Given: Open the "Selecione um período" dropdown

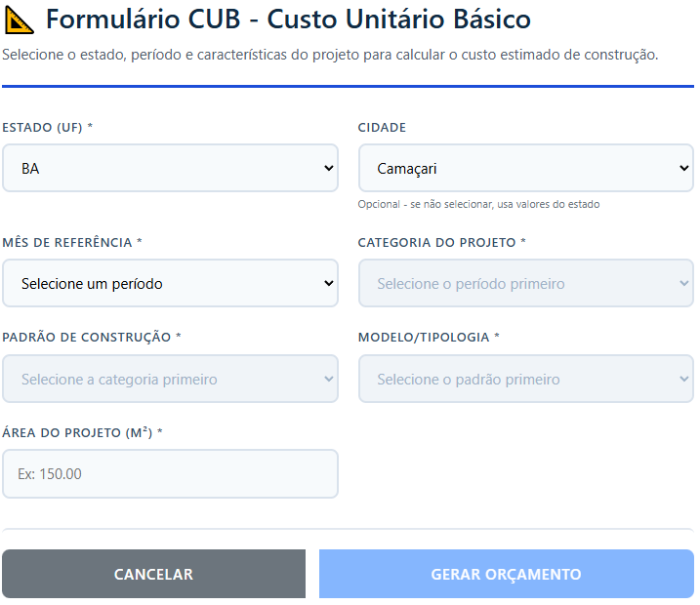Looking at the screenshot, I should click(x=170, y=284).
